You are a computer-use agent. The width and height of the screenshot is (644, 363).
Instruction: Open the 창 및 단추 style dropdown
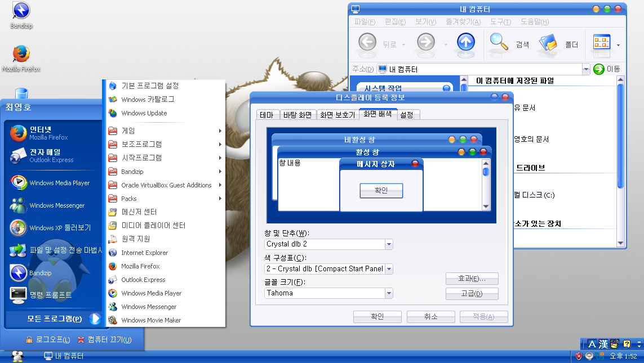389,244
